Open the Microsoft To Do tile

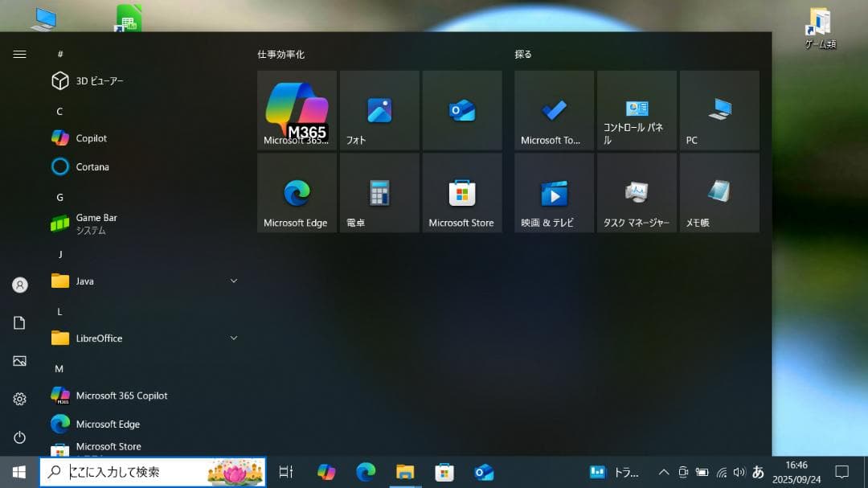554,110
